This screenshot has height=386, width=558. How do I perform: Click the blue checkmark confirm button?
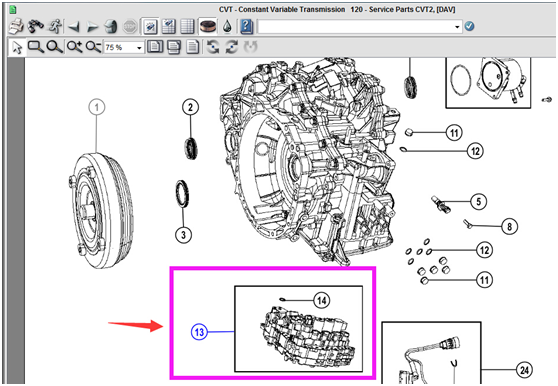tap(469, 26)
